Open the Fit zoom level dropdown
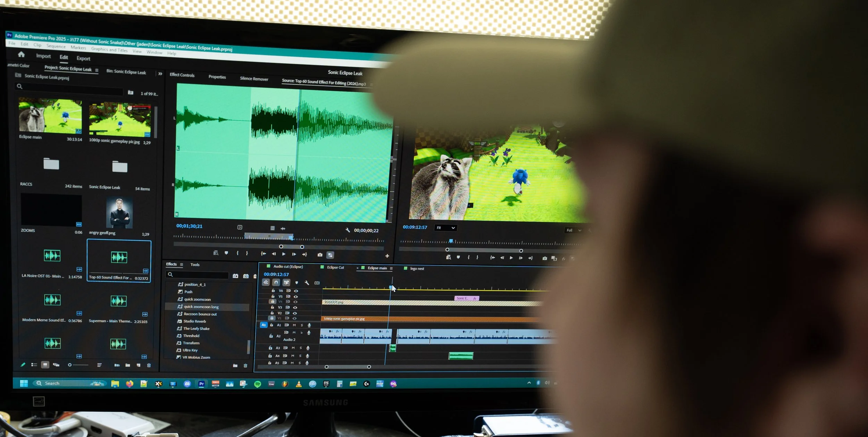The width and height of the screenshot is (868, 437). 446,228
